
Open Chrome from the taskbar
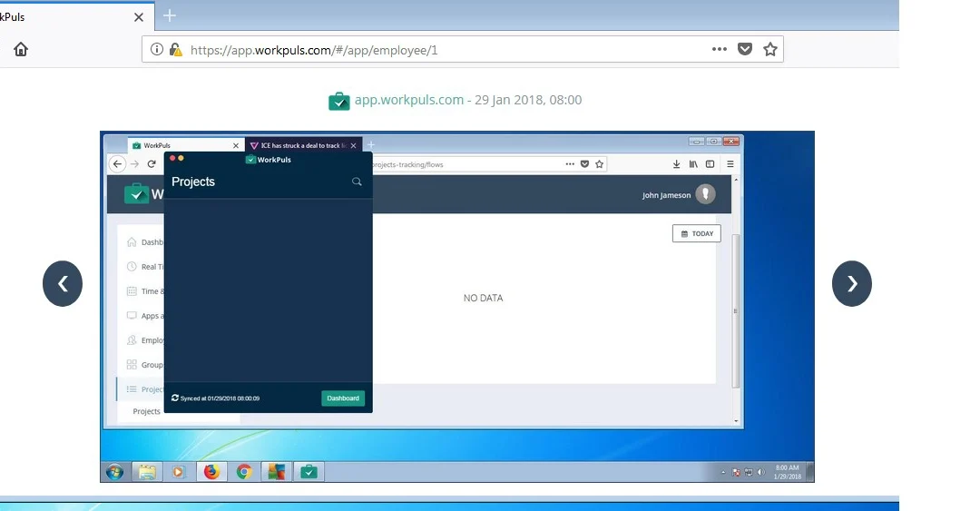[244, 472]
